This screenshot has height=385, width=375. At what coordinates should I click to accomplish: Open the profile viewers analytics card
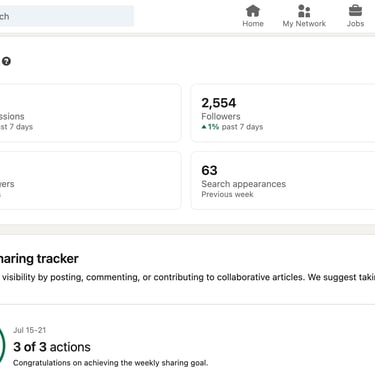pos(90,180)
